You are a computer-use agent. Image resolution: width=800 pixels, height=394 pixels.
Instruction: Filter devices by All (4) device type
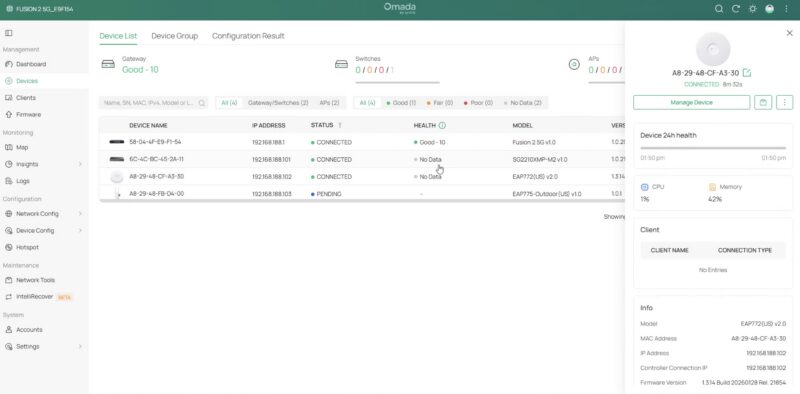[x=229, y=103]
